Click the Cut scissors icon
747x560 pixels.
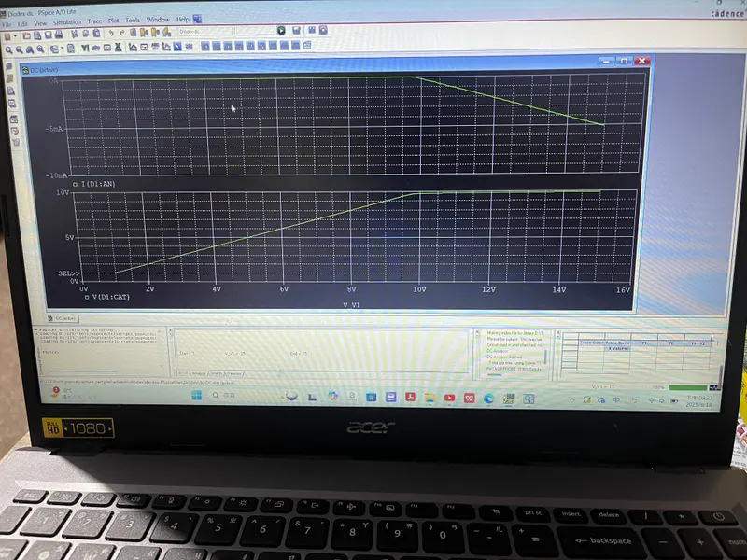pos(75,34)
